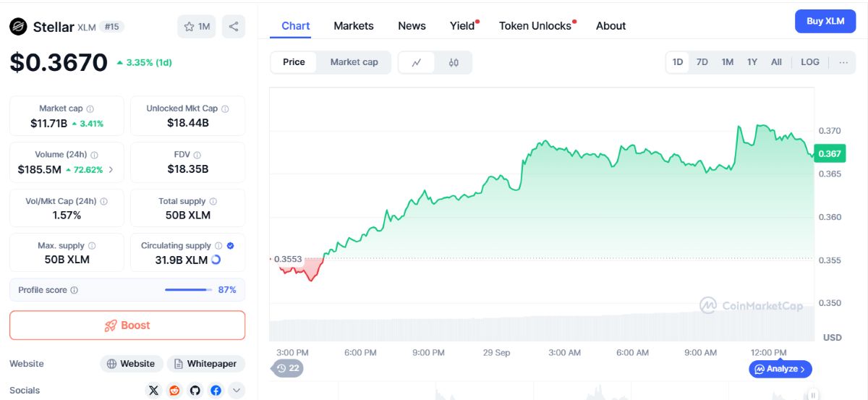Image resolution: width=868 pixels, height=400 pixels.
Task: Expand more socials chevron
Action: coord(237,391)
